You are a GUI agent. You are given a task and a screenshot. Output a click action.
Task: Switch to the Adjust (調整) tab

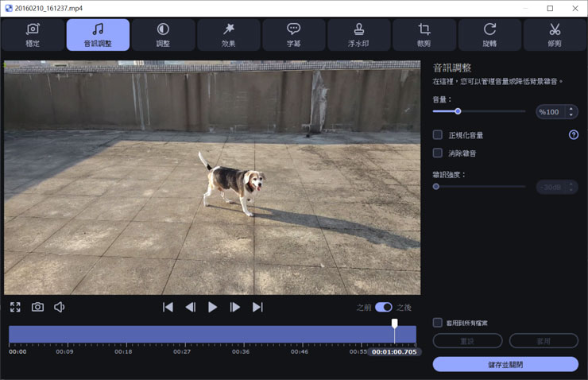pos(163,35)
